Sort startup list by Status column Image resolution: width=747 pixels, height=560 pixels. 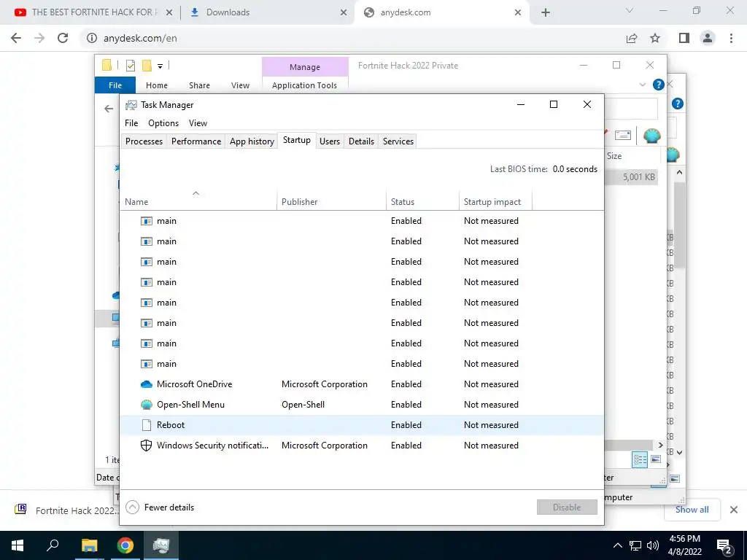[x=422, y=202]
